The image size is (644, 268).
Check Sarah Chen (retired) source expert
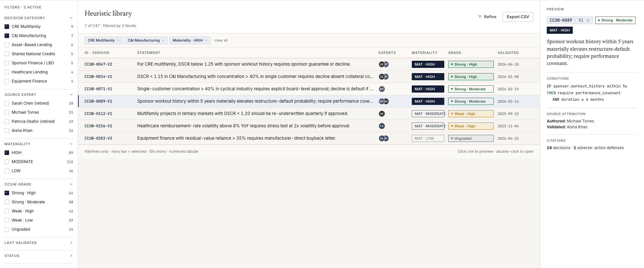pos(7,103)
